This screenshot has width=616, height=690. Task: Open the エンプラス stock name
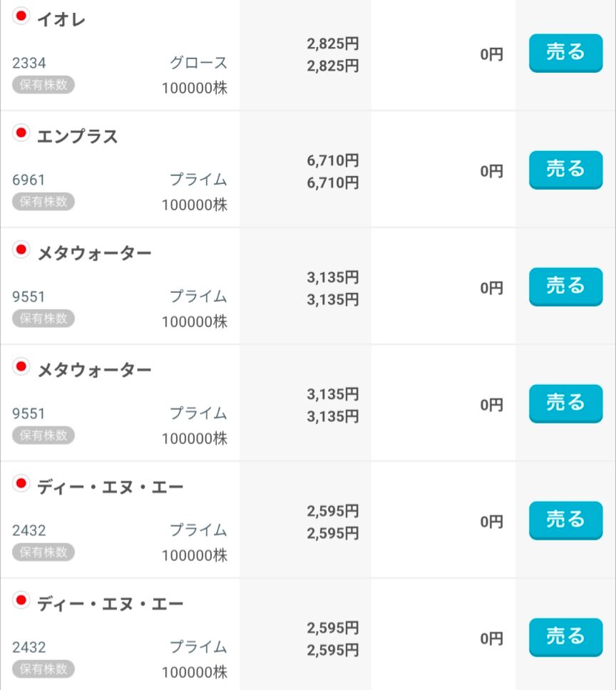pos(78,136)
